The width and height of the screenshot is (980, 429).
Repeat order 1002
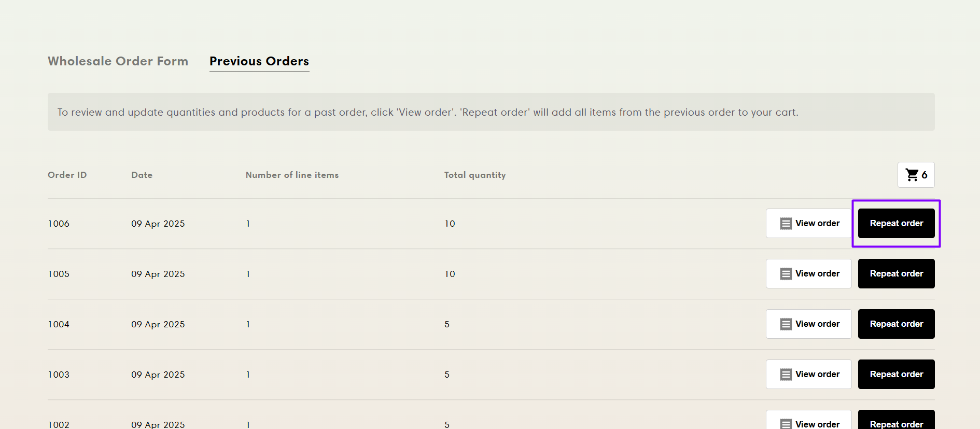(896, 422)
